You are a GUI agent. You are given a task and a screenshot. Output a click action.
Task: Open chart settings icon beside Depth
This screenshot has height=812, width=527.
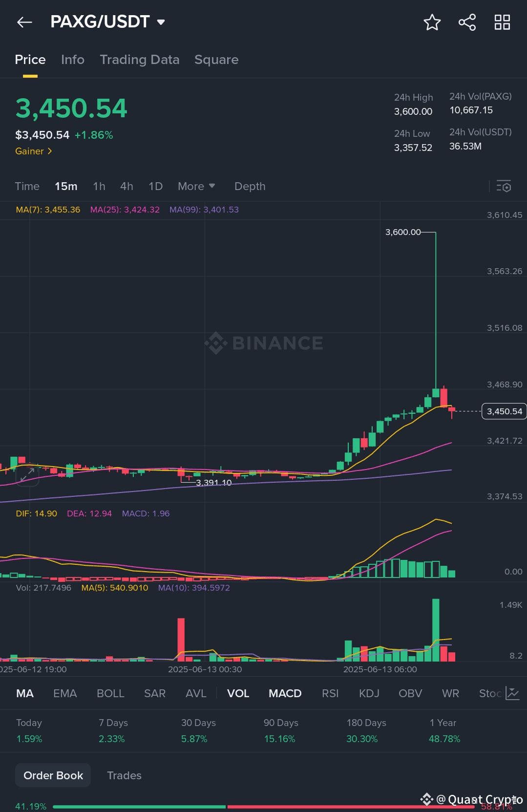504,186
